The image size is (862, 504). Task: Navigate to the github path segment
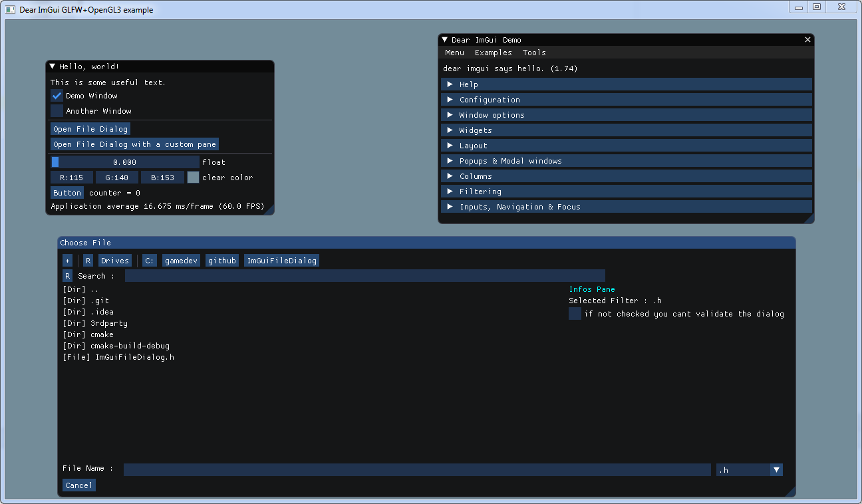click(x=222, y=261)
